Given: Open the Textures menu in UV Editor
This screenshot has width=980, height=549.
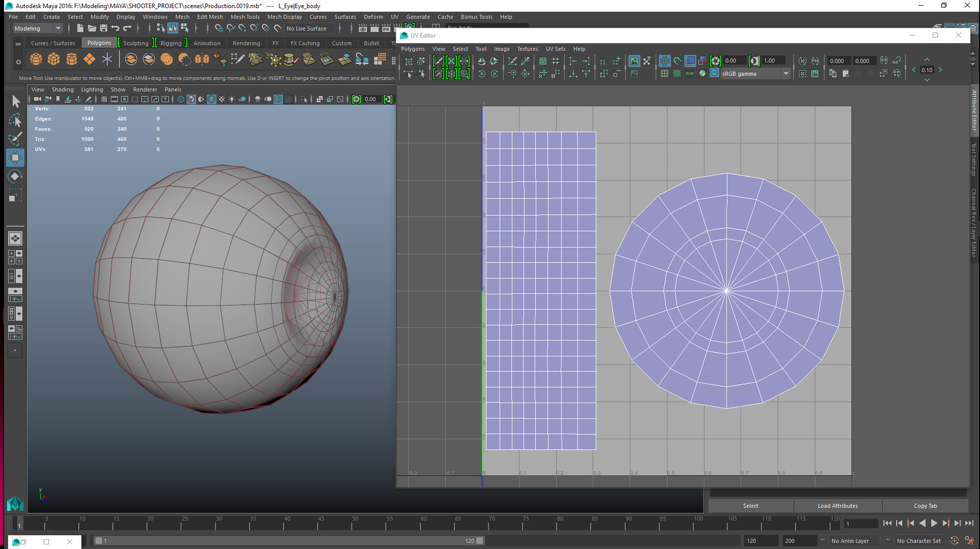Looking at the screenshot, I should click(x=527, y=48).
